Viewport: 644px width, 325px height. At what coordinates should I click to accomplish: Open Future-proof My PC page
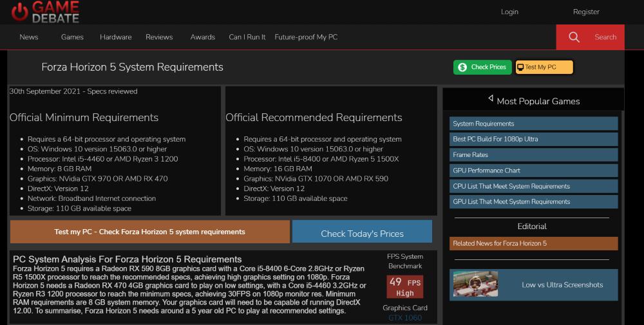coord(306,37)
